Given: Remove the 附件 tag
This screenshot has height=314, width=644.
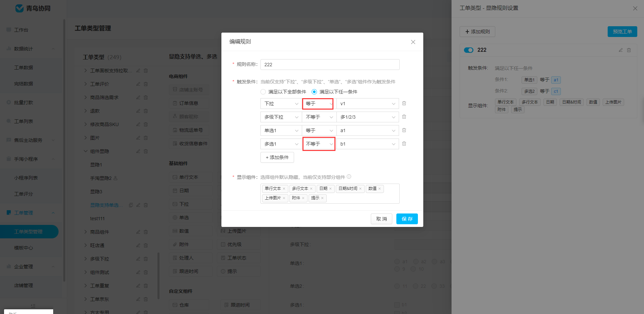Looking at the screenshot, I should click(x=303, y=198).
